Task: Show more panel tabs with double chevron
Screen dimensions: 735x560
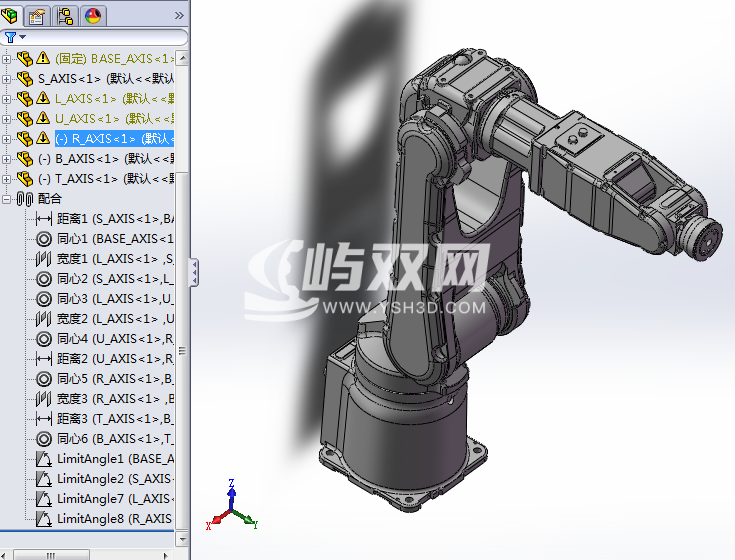Action: (x=179, y=16)
